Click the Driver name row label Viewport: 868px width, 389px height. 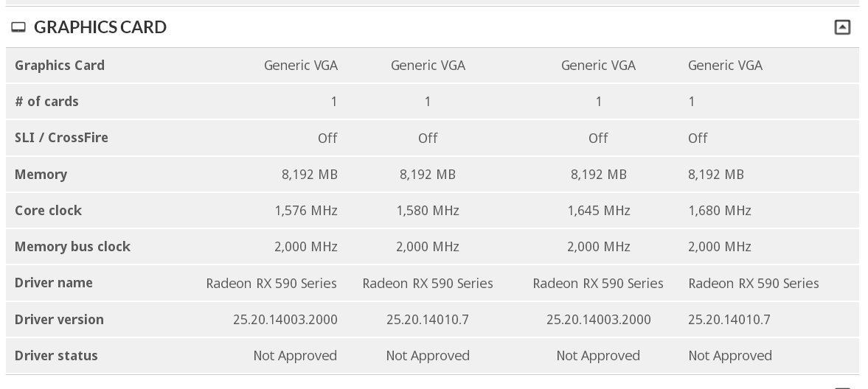tap(54, 283)
